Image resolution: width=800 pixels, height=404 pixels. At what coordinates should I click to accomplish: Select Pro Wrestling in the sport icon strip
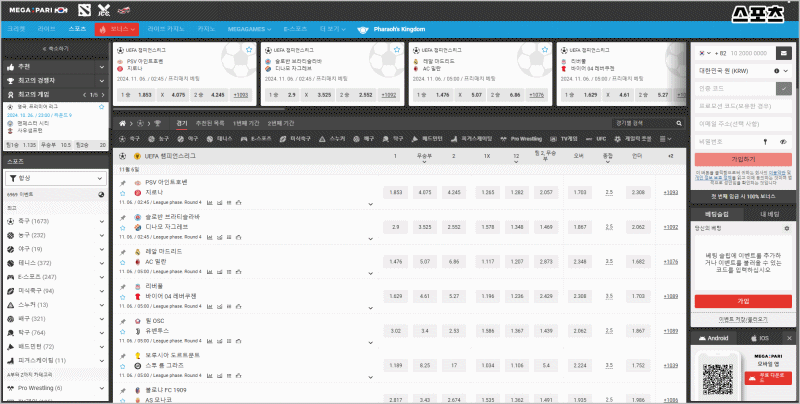522,139
